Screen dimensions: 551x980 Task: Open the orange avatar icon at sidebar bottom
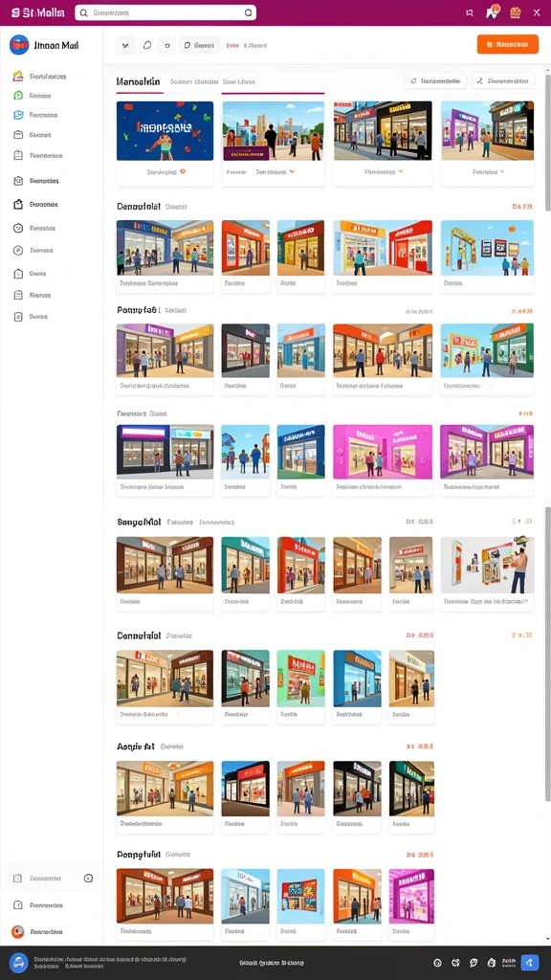18,931
